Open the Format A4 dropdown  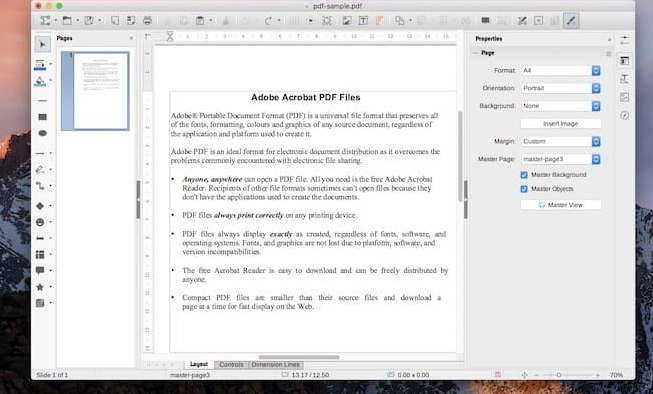(x=561, y=70)
